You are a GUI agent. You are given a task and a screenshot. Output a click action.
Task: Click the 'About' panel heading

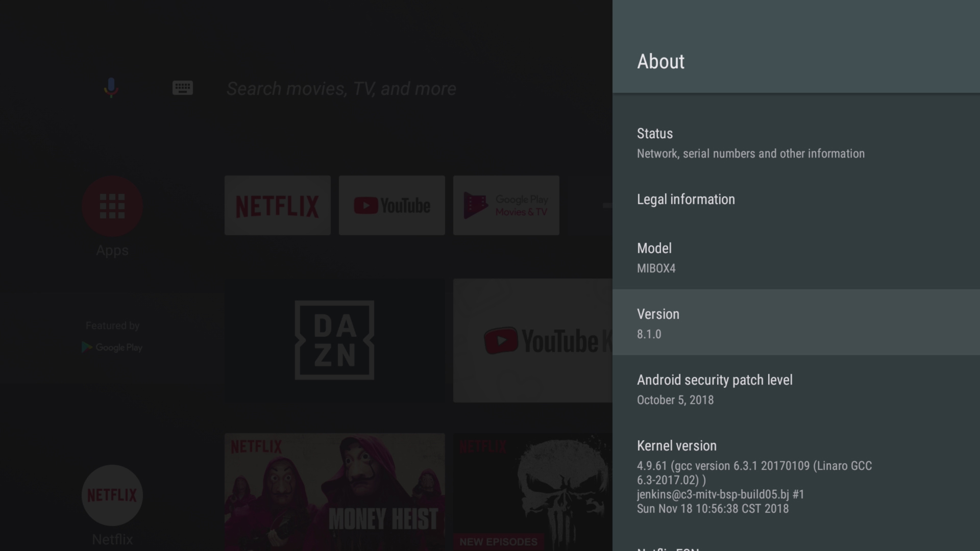point(660,62)
